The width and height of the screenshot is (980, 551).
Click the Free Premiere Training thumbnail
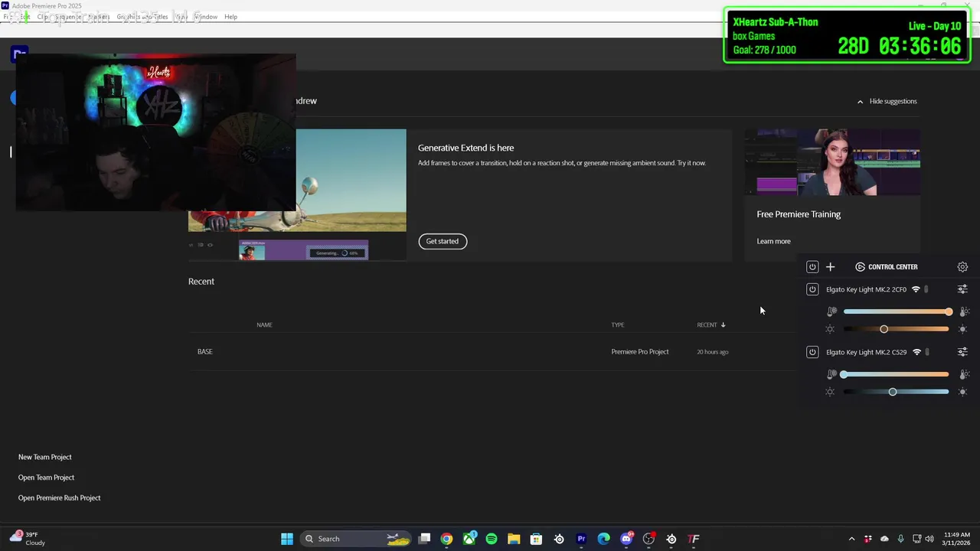pyautogui.click(x=832, y=162)
